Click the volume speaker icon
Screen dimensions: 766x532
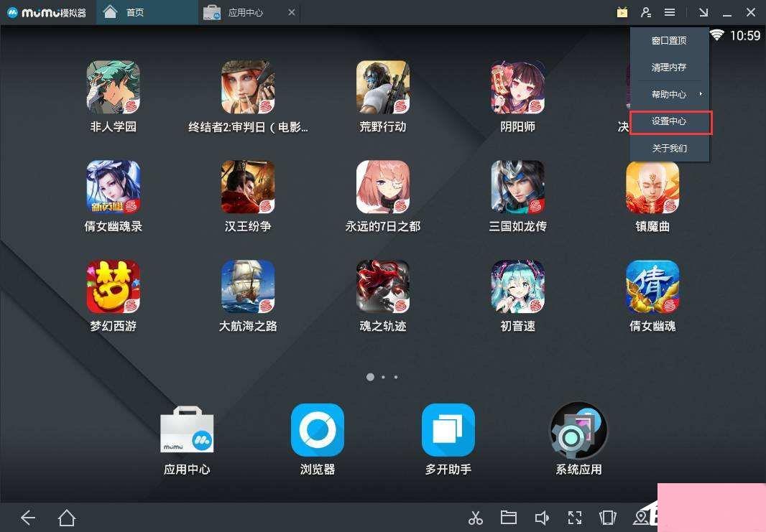tap(542, 518)
